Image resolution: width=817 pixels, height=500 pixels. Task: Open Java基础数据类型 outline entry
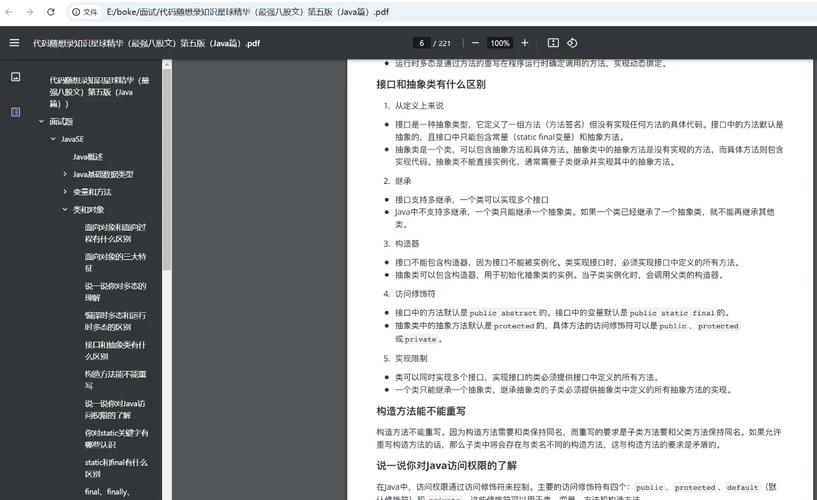tap(103, 174)
